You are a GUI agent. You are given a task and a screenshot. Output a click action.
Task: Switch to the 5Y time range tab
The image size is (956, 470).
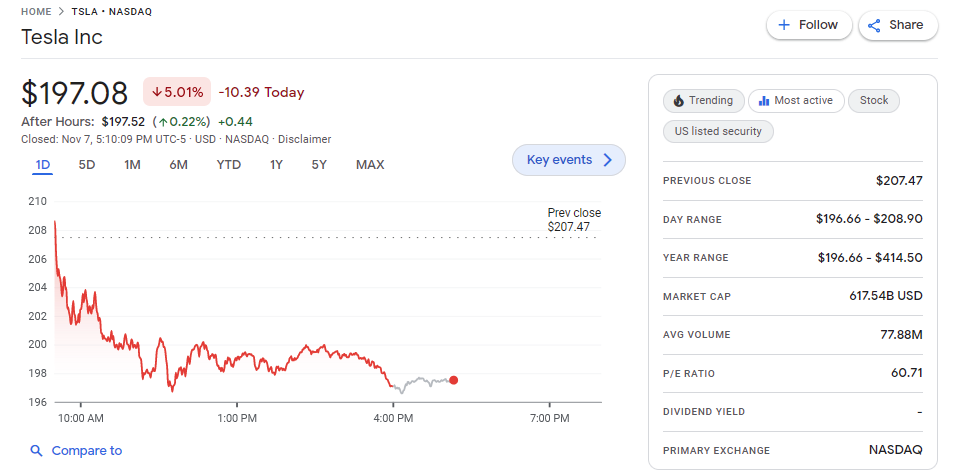[319, 165]
